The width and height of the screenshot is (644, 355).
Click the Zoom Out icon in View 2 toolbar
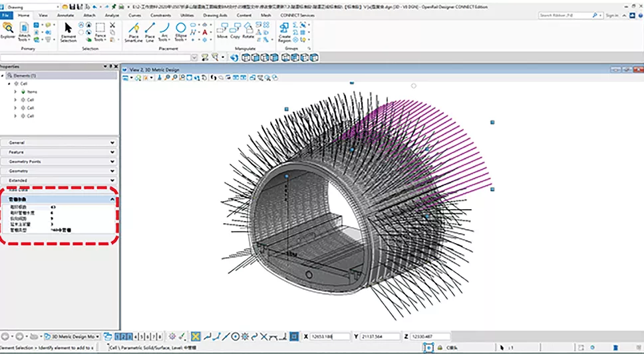pos(174,78)
